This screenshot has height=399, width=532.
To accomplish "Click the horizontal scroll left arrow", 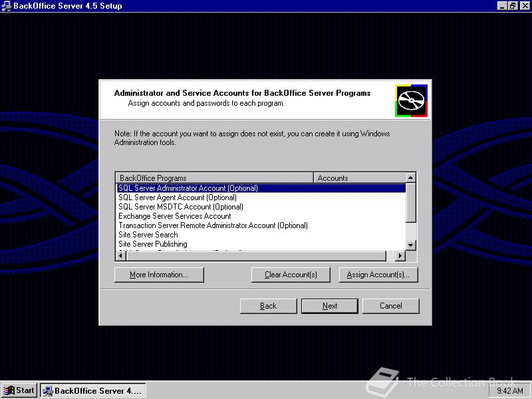I will [x=121, y=255].
